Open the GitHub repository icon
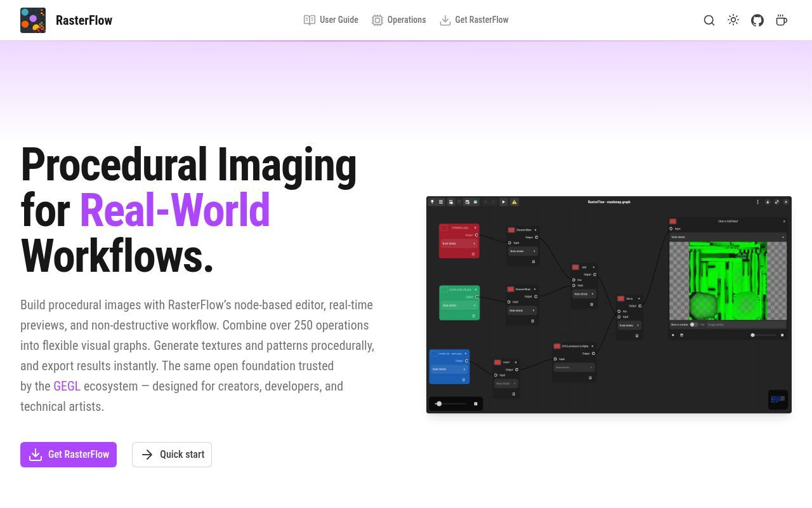Viewport: 812px width, 508px height. click(x=757, y=20)
